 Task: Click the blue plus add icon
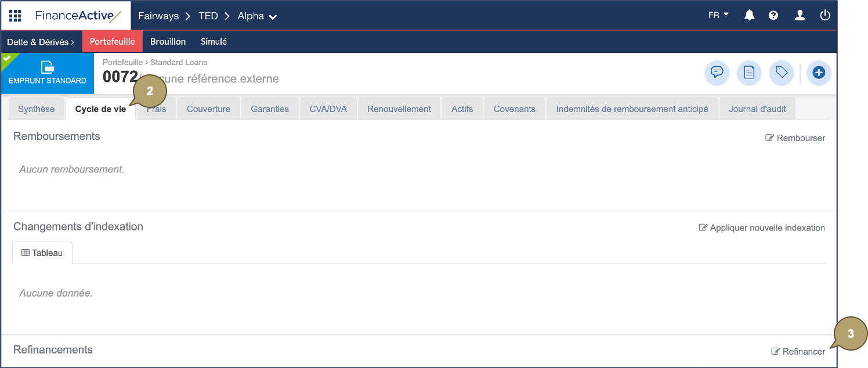point(819,73)
